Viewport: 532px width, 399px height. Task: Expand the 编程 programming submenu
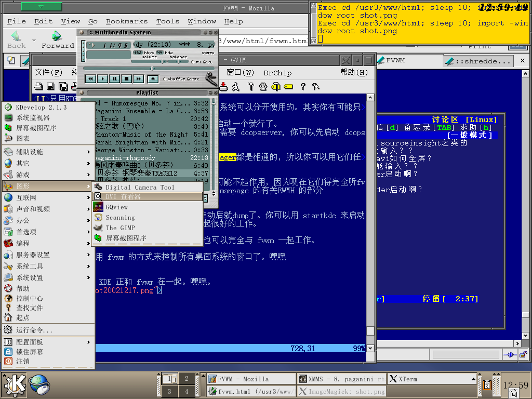pyautogui.click(x=48, y=243)
